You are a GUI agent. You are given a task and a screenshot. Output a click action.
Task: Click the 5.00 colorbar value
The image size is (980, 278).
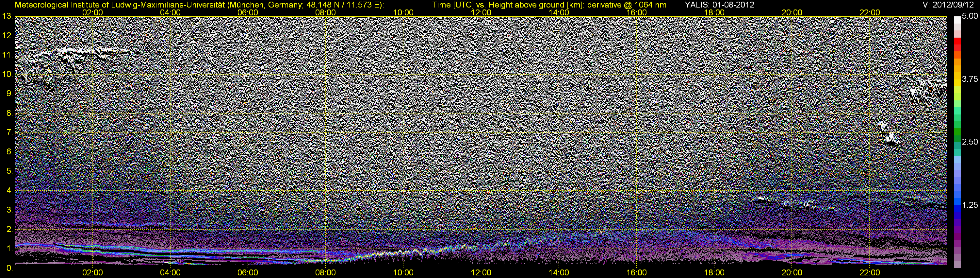click(x=970, y=16)
